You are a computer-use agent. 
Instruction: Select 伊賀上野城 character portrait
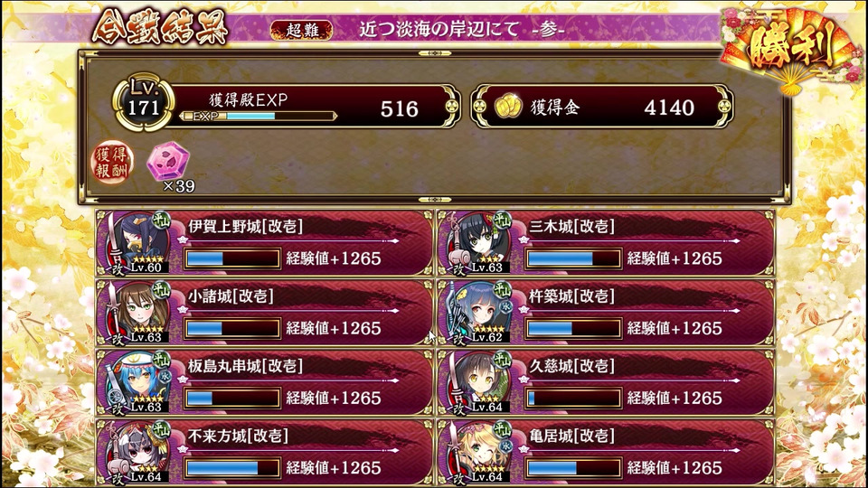[x=137, y=243]
